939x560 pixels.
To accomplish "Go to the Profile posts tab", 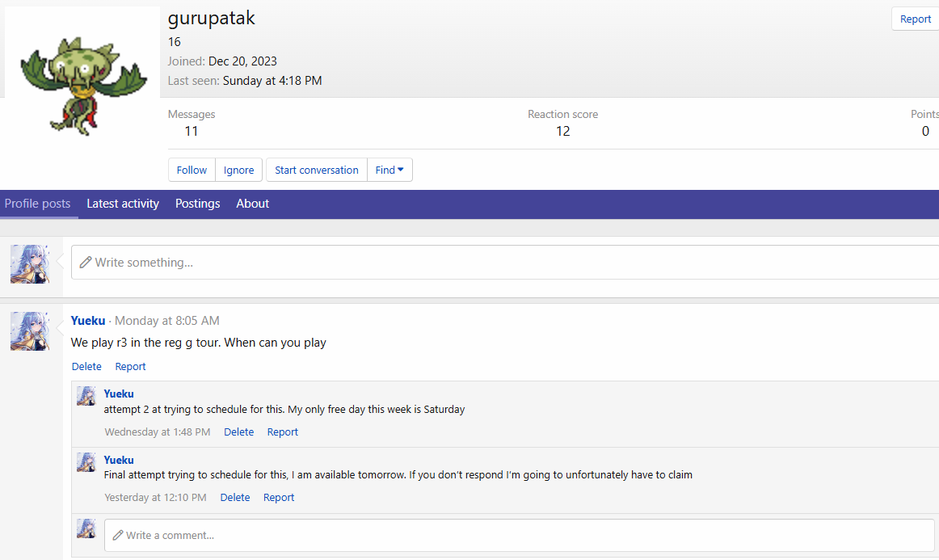I will (x=37, y=204).
